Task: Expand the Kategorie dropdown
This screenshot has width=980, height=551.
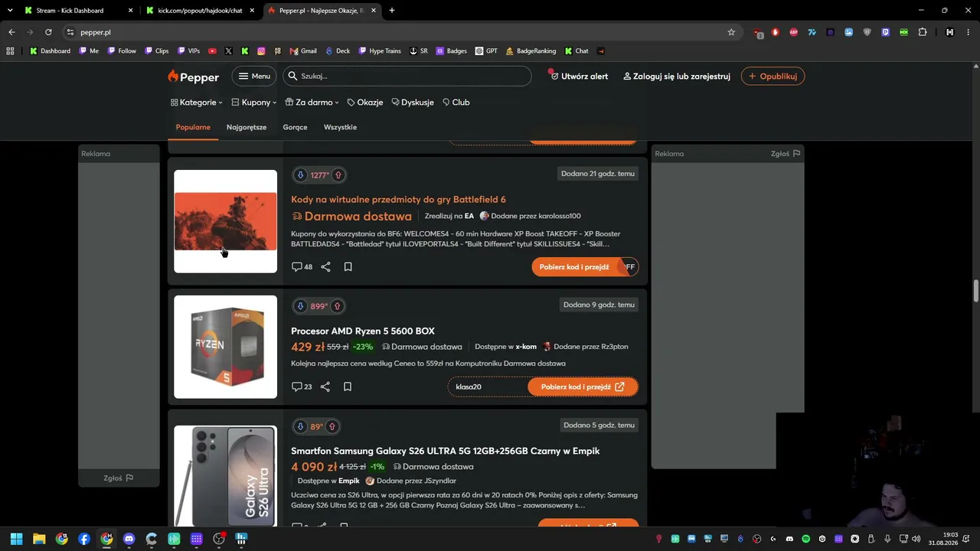Action: pyautogui.click(x=197, y=103)
